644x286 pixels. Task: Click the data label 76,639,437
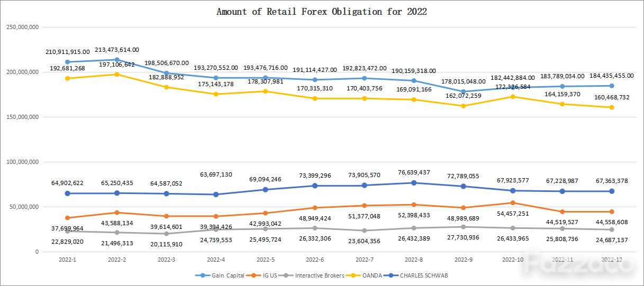pos(414,172)
